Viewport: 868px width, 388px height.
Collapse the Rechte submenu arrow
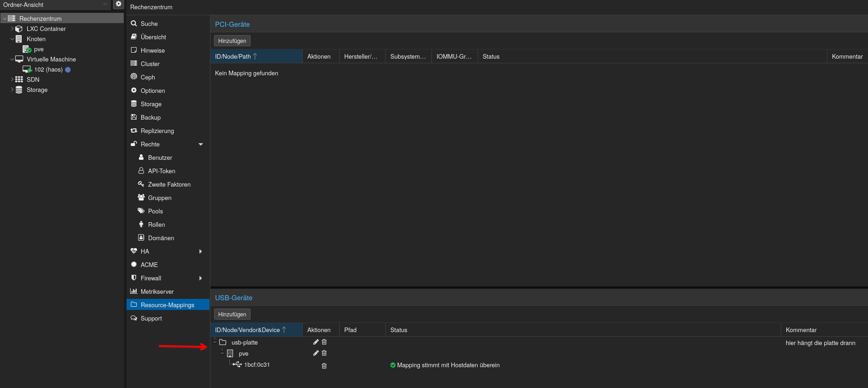pyautogui.click(x=201, y=144)
